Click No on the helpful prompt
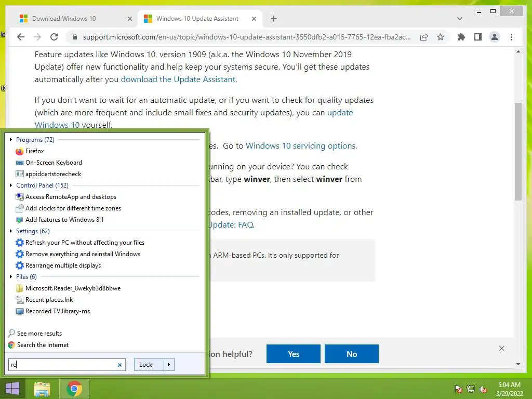Screen dimensions: 532x399 coord(352,354)
